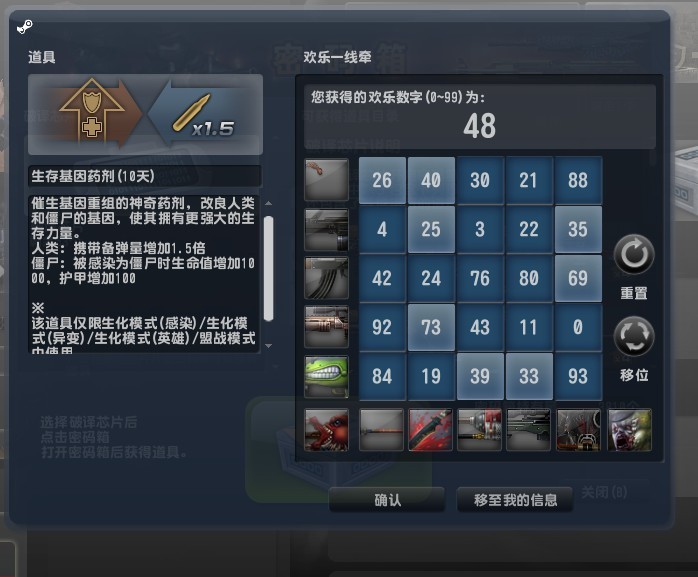The height and width of the screenshot is (577, 698).
Task: Click the survival gene potion item image
Action: click(x=145, y=114)
